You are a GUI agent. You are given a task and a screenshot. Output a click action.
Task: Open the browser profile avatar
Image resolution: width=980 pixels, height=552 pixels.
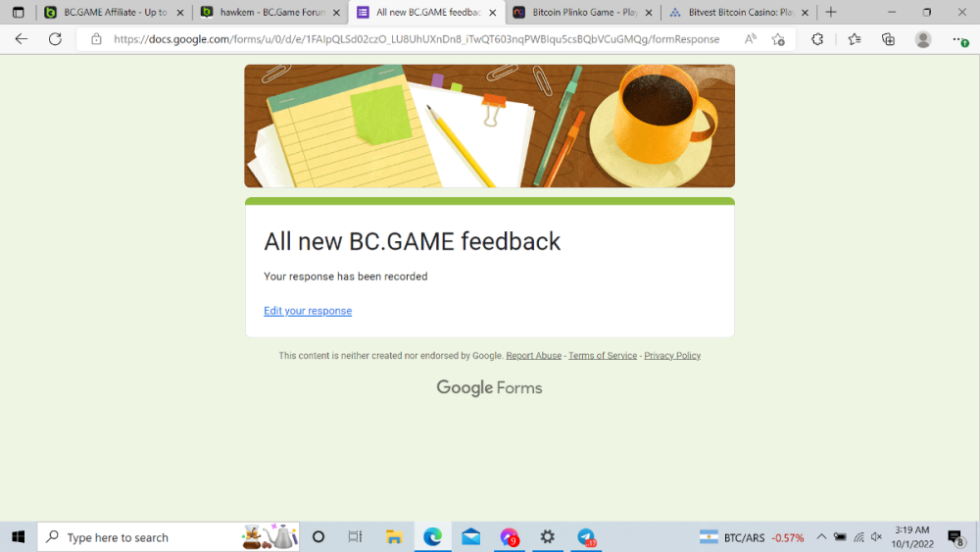click(923, 39)
